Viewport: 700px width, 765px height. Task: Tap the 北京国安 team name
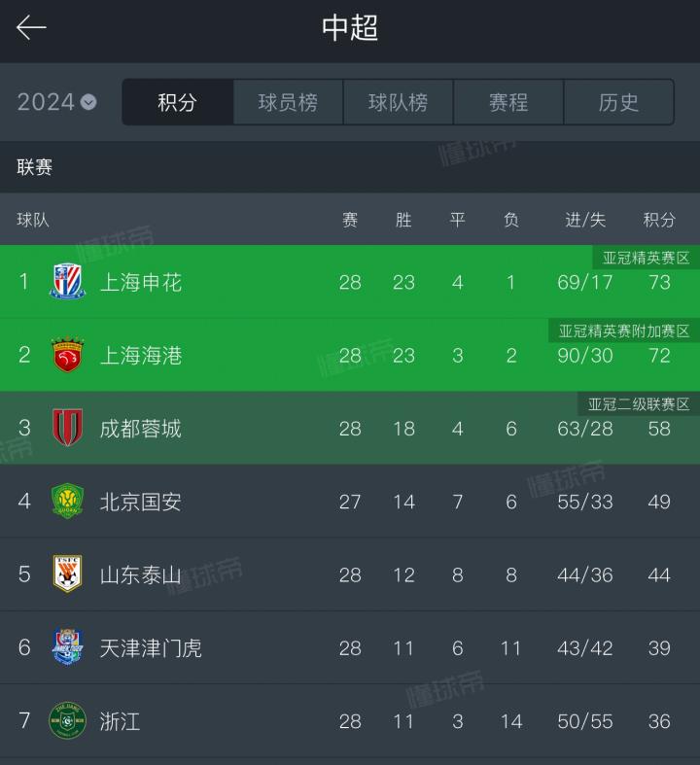[141, 502]
